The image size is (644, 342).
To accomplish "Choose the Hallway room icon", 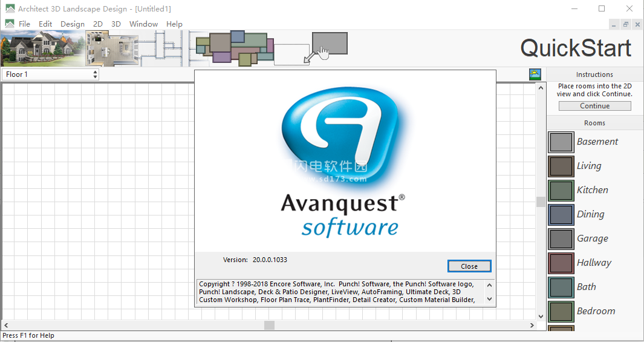I will click(561, 263).
